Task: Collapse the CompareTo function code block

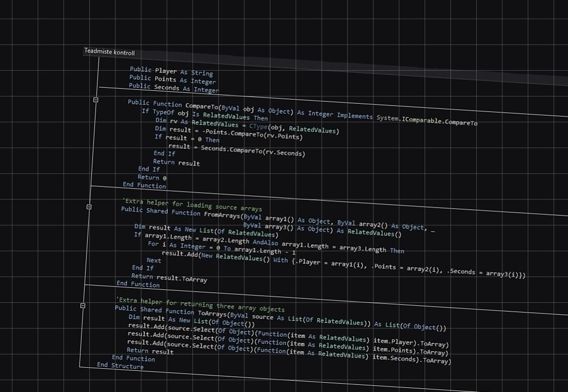Action: 96,100
